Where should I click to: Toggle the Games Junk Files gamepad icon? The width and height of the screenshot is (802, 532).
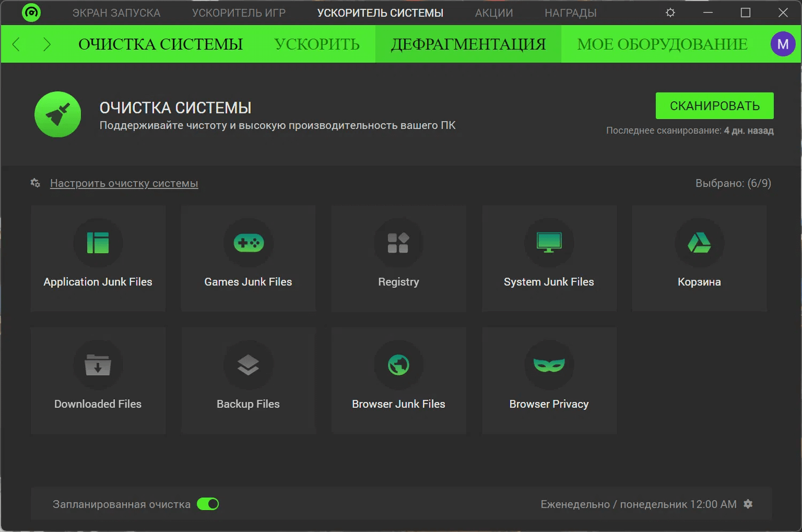[x=248, y=243]
